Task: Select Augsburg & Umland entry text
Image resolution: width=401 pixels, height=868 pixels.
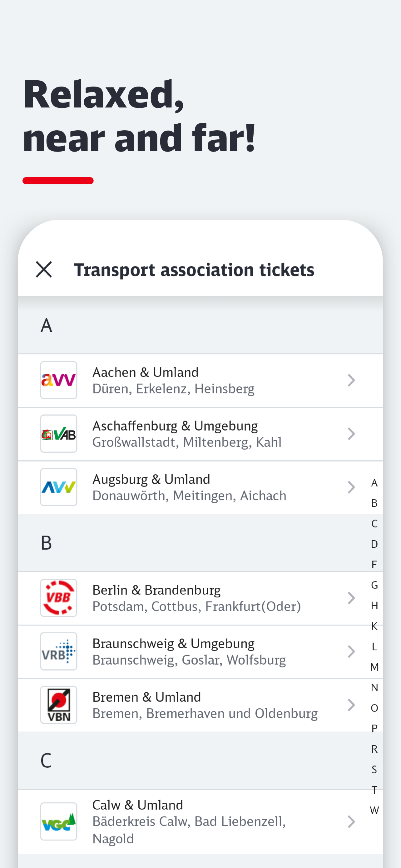Action: (x=189, y=487)
